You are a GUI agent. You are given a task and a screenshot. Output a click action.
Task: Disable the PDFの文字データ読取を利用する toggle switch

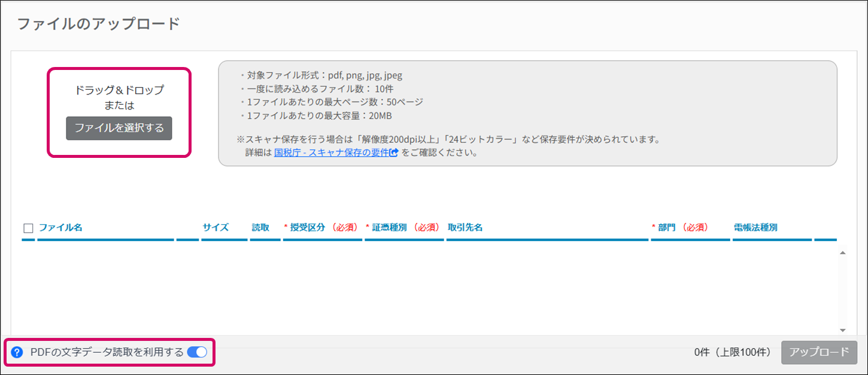[x=197, y=352]
